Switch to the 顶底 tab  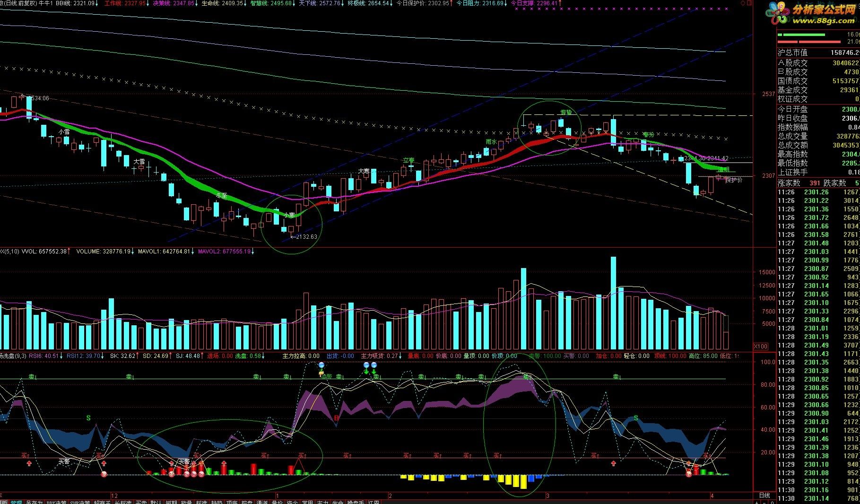pyautogui.click(x=232, y=502)
